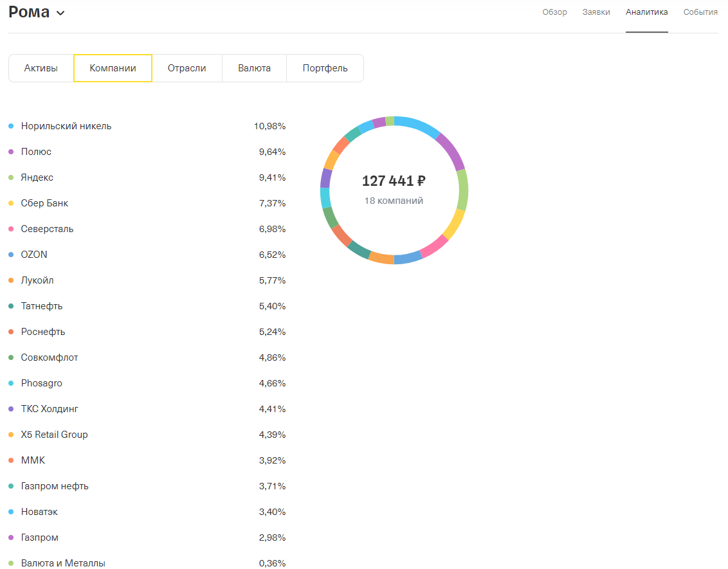Open the Заявки section
Image resolution: width=728 pixels, height=569 pixels.
tap(596, 12)
